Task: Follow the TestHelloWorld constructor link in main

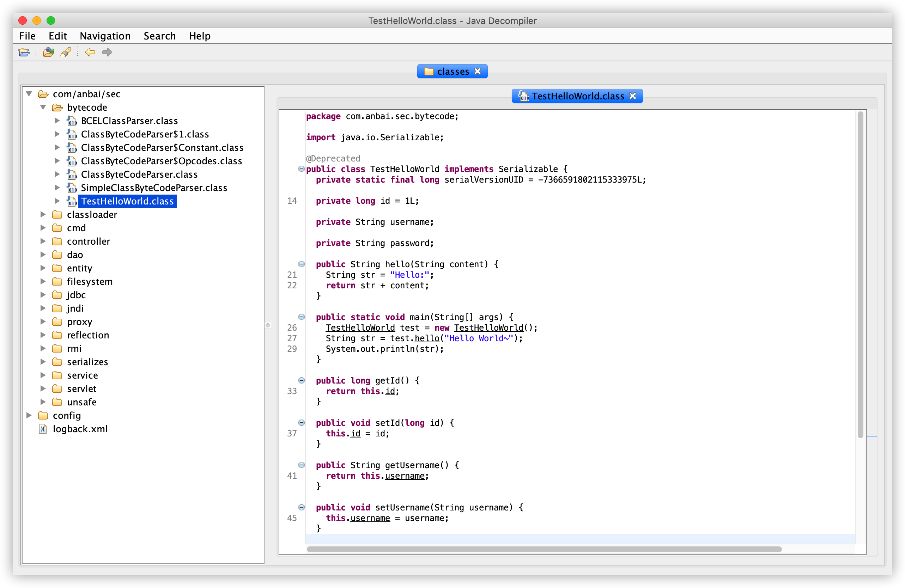Action: point(488,327)
